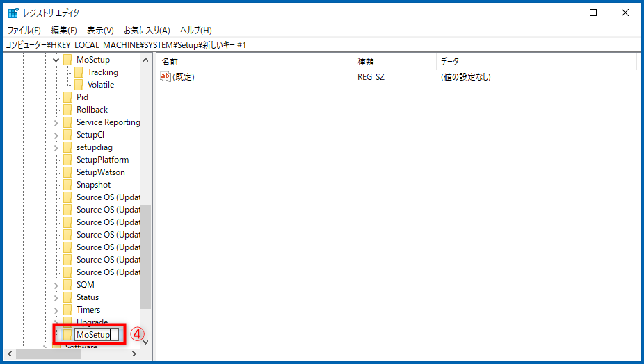The height and width of the screenshot is (364, 644).
Task: Click the folder icon of the Snapshot key
Action: coord(67,185)
